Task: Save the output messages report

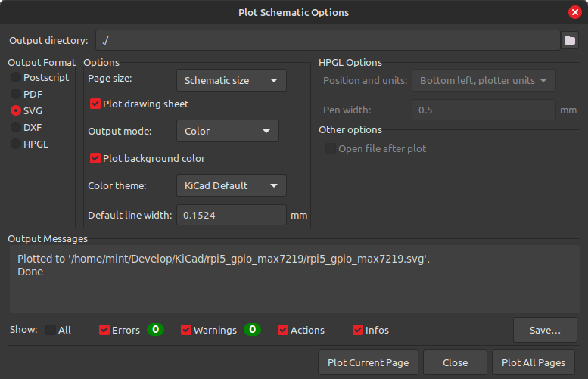Action: tap(545, 330)
